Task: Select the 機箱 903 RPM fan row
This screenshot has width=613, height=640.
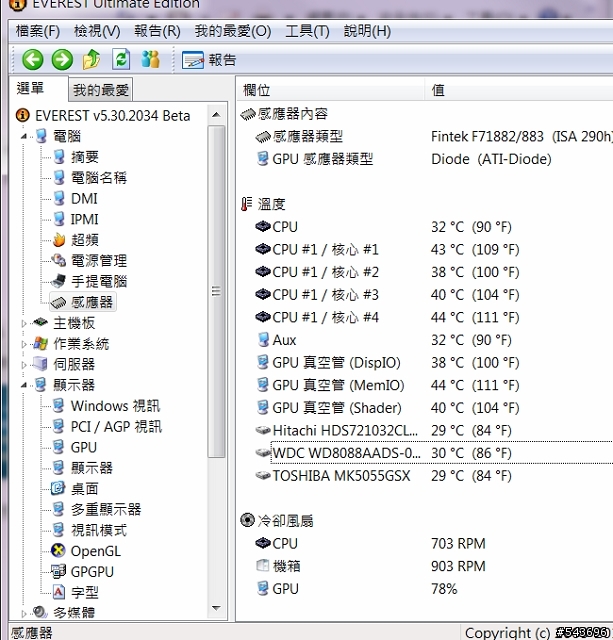Action: [x=433, y=566]
